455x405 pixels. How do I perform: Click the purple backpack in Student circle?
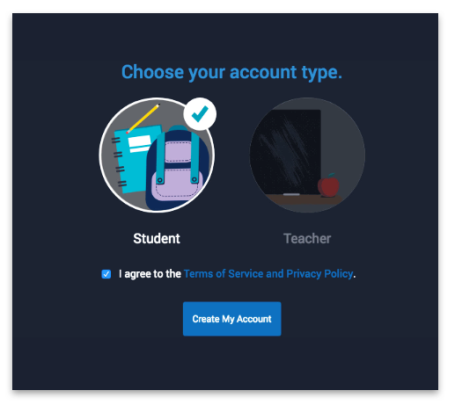pyautogui.click(x=177, y=169)
